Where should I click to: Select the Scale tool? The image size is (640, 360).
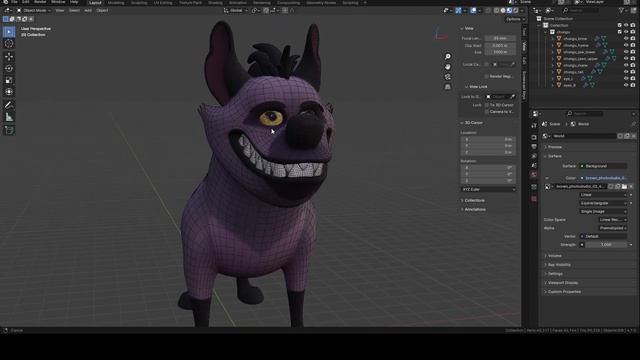coord(9,80)
